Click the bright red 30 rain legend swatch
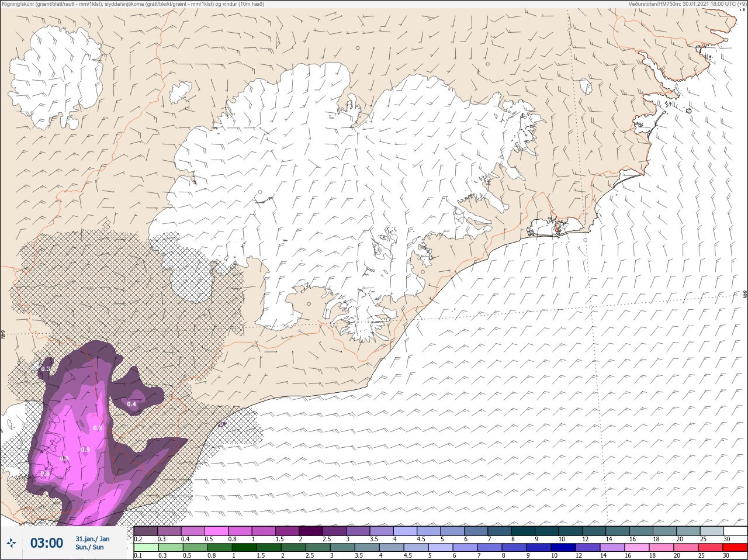The image size is (748, 560). click(735, 548)
